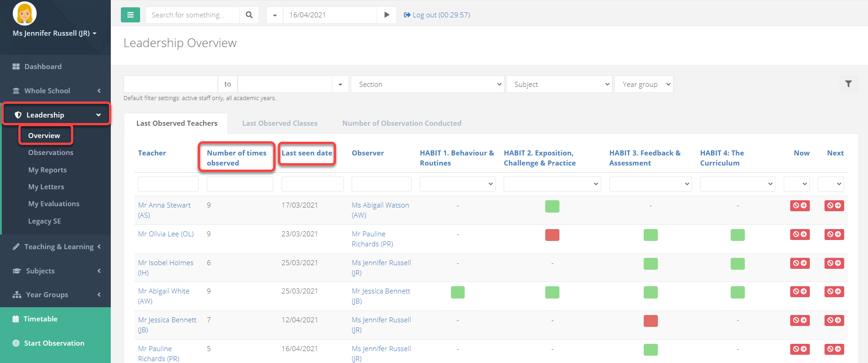
Task: Open the Ms Jennifer Russell user menu
Action: (54, 33)
